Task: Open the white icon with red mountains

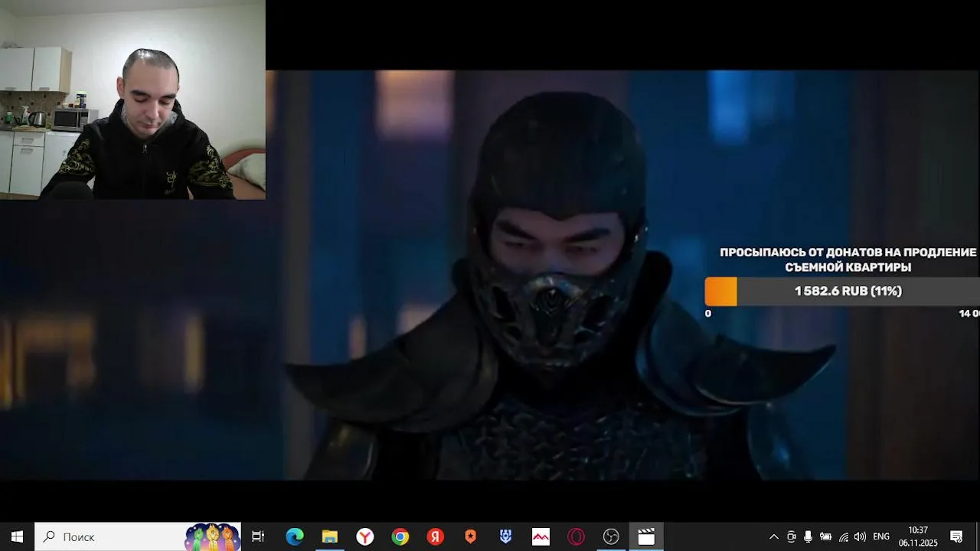Action: (x=541, y=536)
